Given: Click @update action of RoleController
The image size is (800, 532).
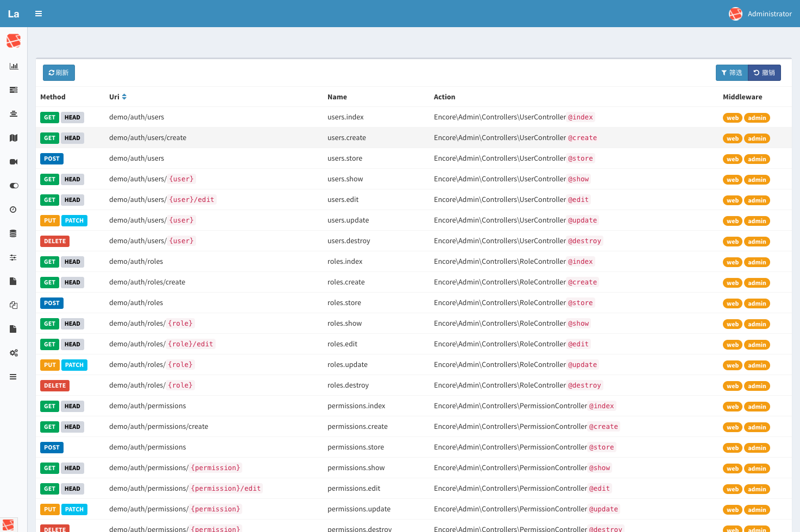Looking at the screenshot, I should click(583, 365).
